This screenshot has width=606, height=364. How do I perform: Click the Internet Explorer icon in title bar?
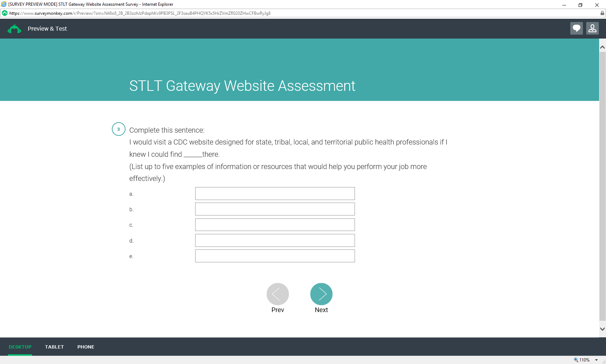4,4
